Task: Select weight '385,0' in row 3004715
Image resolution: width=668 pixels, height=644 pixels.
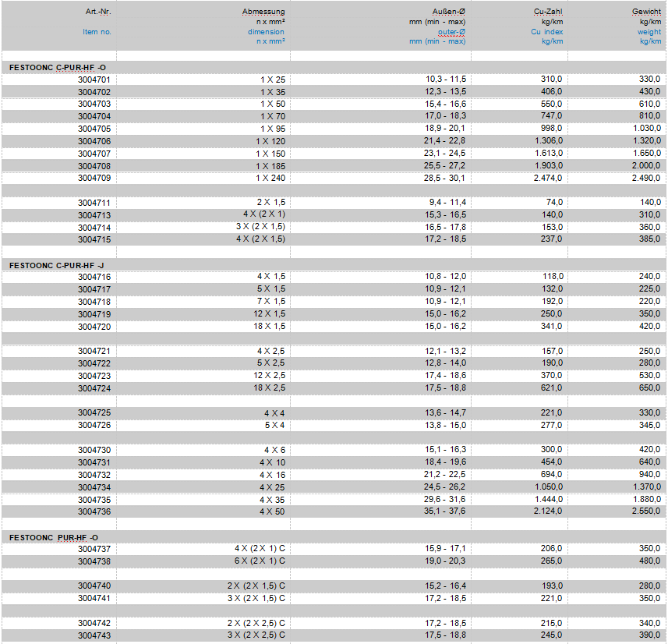Action: (649, 239)
